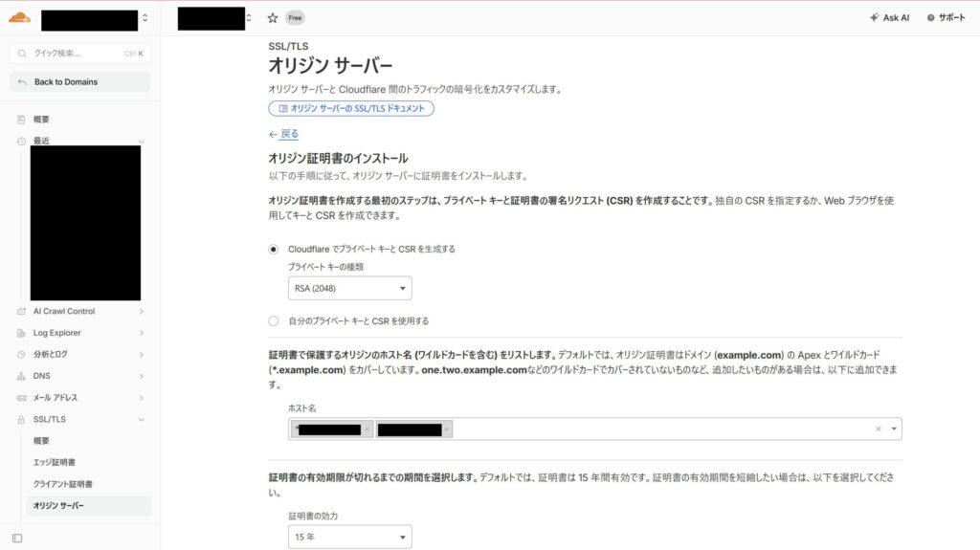980x550 pixels.
Task: Click the 最近 clock icon
Action: (21, 142)
